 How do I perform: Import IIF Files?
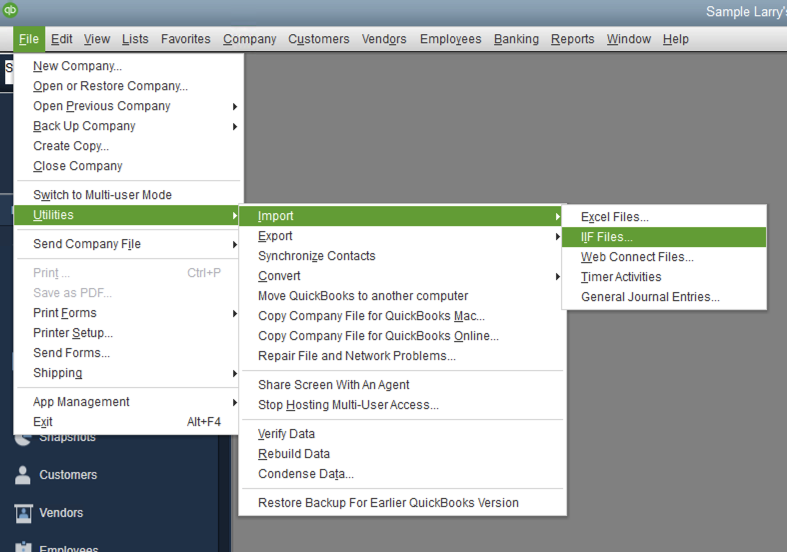[664, 237]
